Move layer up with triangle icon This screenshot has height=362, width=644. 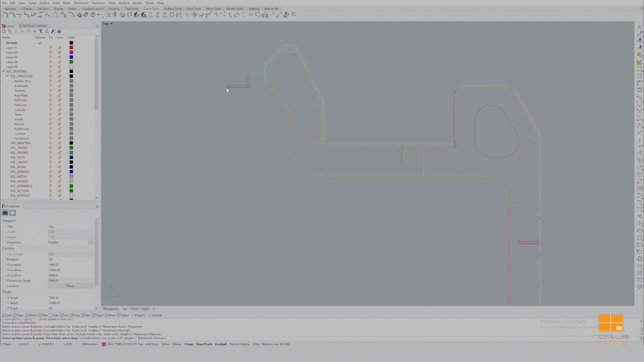point(22,31)
